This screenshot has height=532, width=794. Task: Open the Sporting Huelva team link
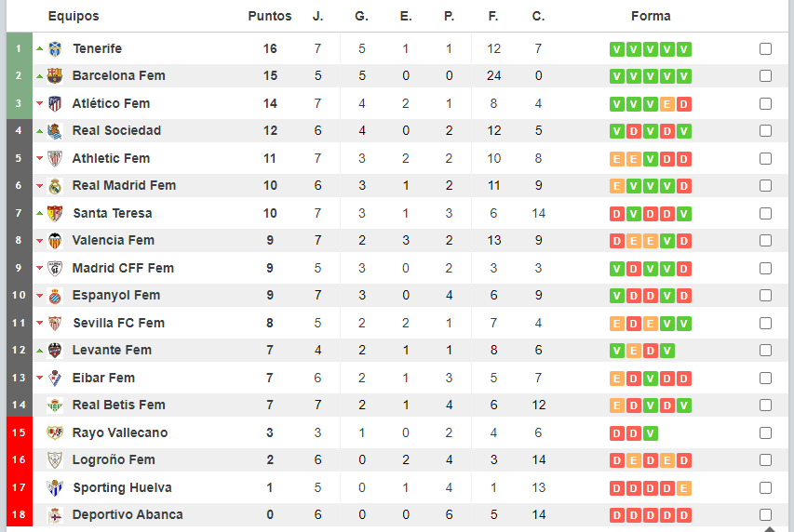[122, 487]
